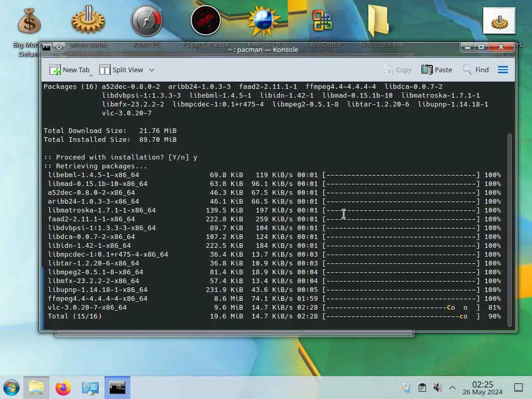
Task: Click the Copy toolbar button
Action: click(397, 70)
